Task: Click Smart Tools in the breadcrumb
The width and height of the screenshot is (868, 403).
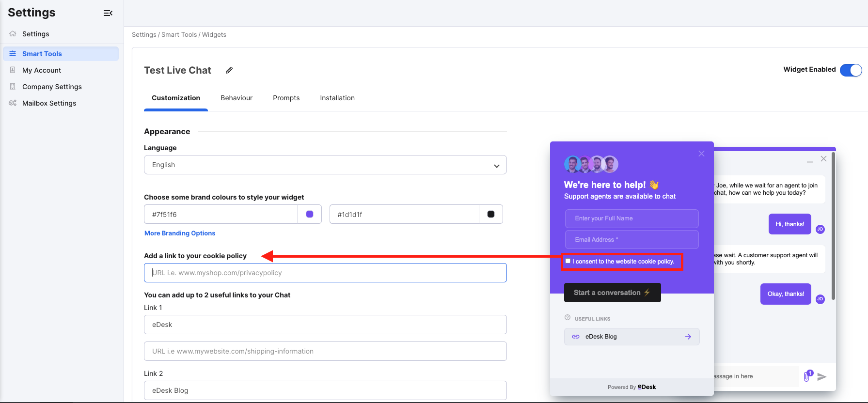Action: (x=179, y=35)
